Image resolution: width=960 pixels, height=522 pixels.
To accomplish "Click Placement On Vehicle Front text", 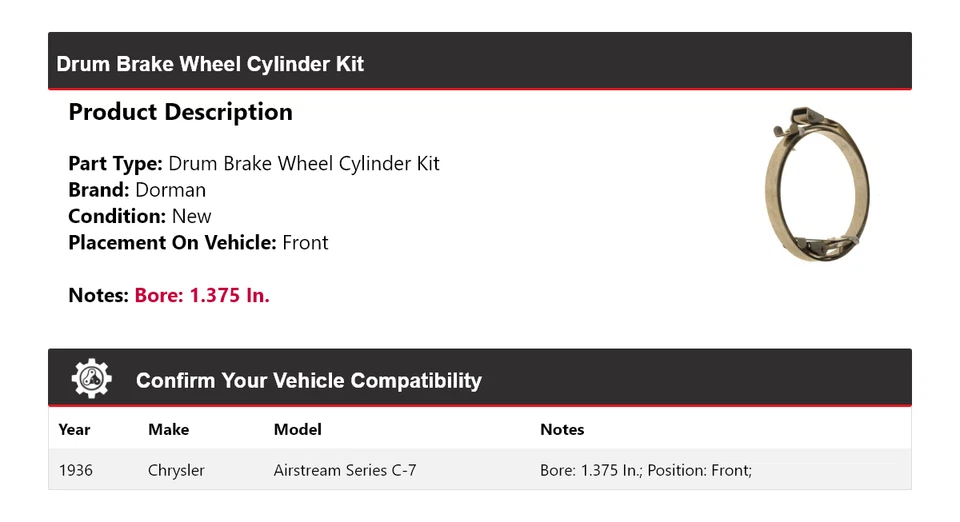I will [198, 242].
